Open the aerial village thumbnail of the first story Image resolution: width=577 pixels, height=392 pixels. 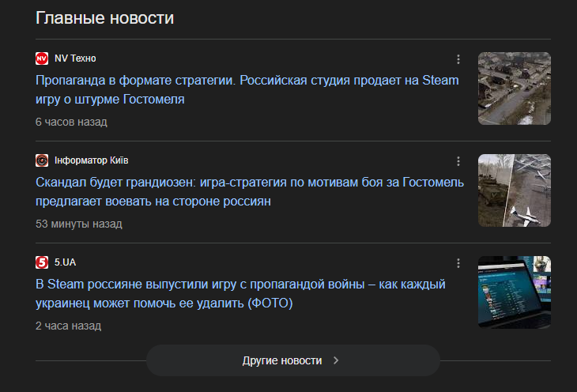click(514, 89)
